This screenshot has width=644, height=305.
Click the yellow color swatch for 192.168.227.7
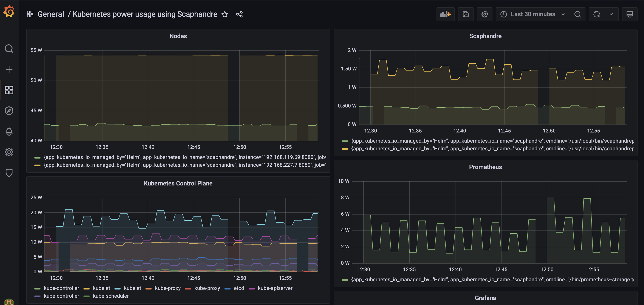point(37,165)
